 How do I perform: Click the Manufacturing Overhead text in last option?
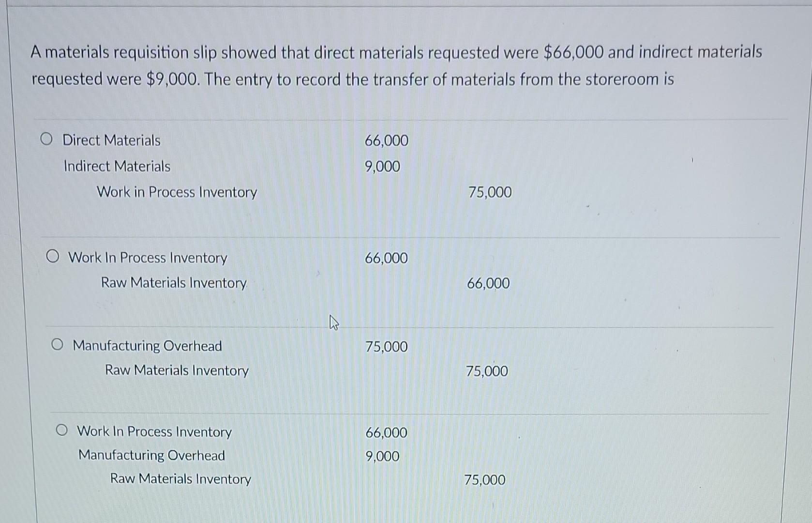coord(151,455)
